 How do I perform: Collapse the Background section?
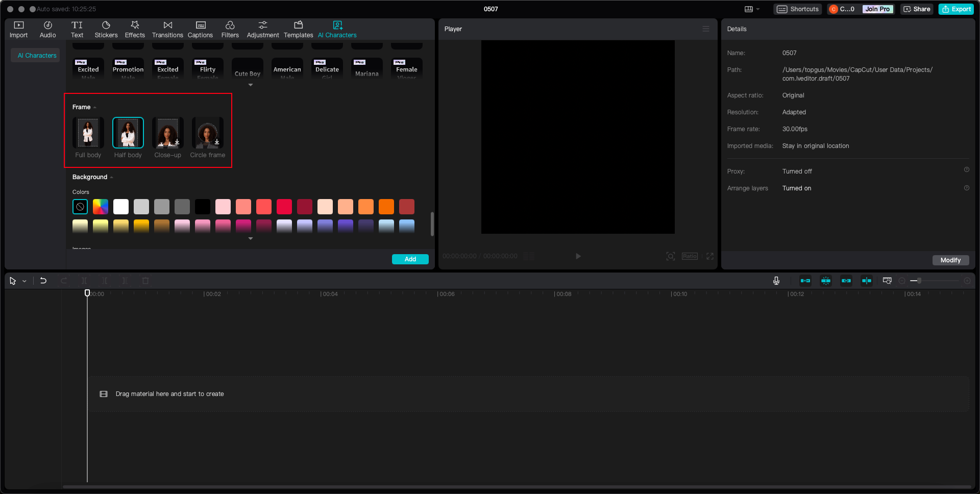point(112,177)
